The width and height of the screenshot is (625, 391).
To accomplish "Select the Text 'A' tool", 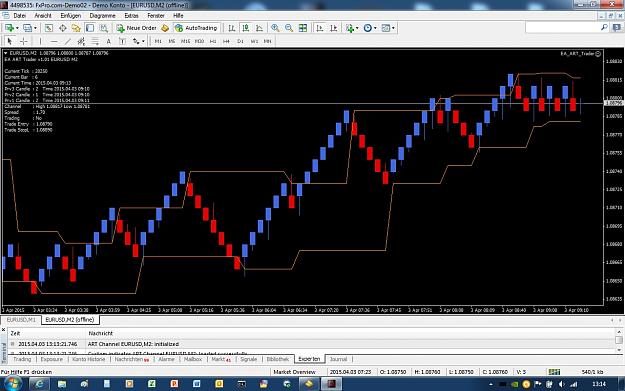I will click(108, 41).
